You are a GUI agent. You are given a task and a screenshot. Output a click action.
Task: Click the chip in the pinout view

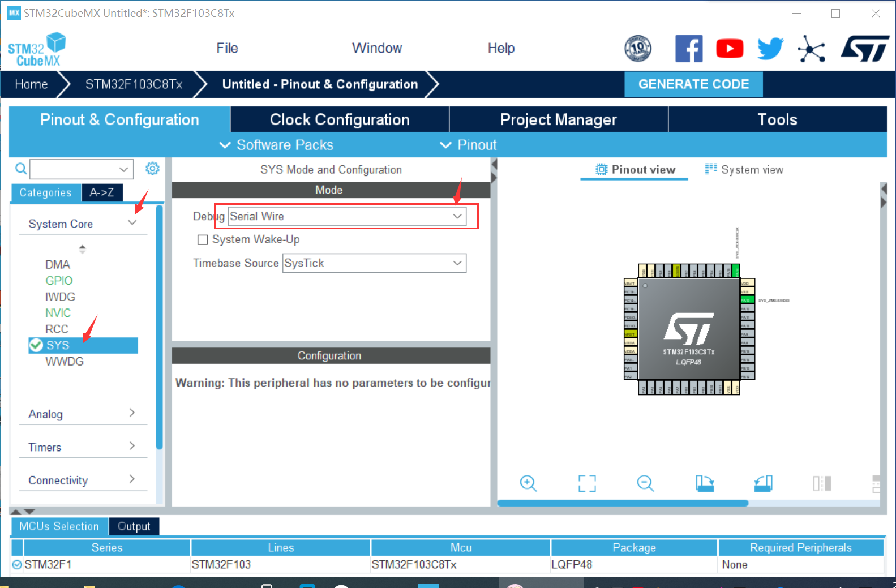click(689, 329)
